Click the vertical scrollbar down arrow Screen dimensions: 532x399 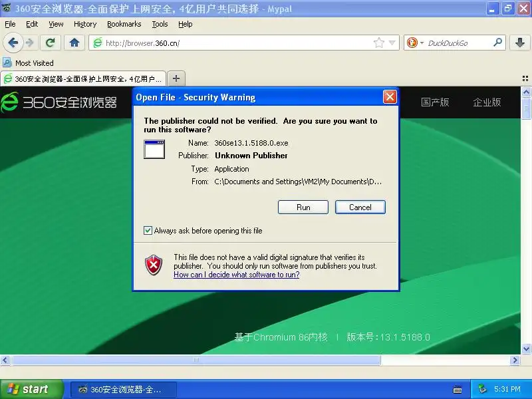point(526,348)
